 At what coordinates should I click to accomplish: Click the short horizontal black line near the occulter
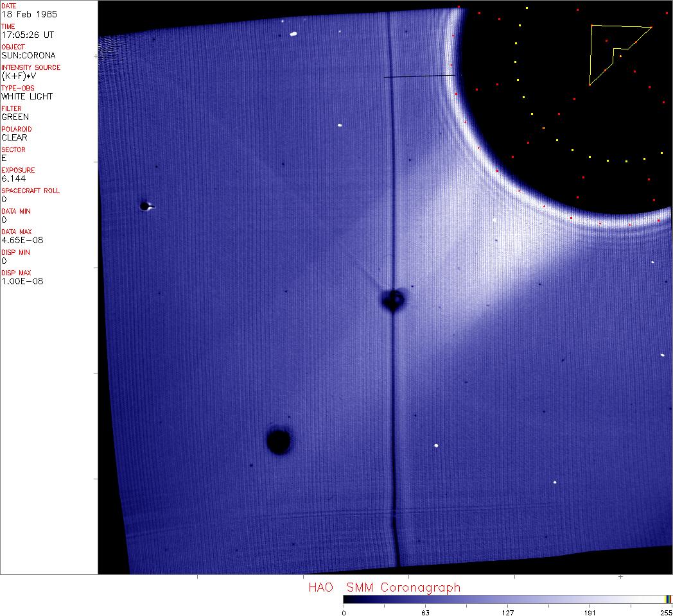[419, 77]
